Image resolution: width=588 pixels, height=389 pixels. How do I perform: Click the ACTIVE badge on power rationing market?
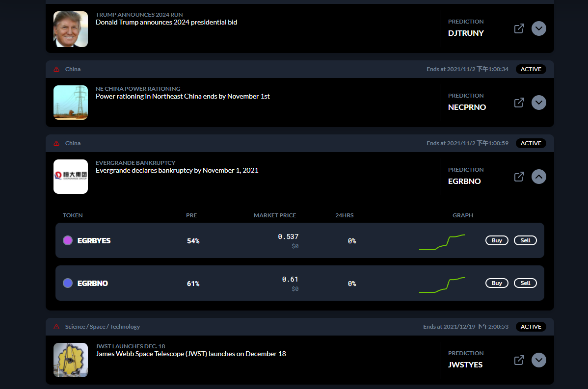pyautogui.click(x=531, y=69)
